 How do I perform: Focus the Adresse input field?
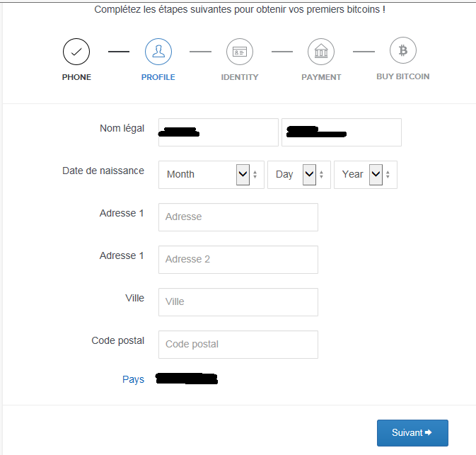pos(238,217)
